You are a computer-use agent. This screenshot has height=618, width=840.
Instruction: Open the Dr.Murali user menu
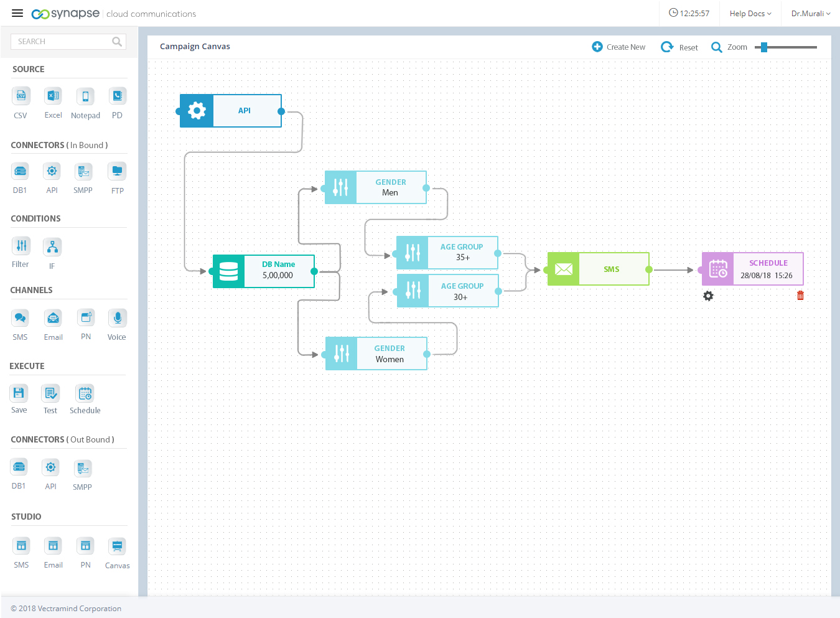click(x=810, y=14)
